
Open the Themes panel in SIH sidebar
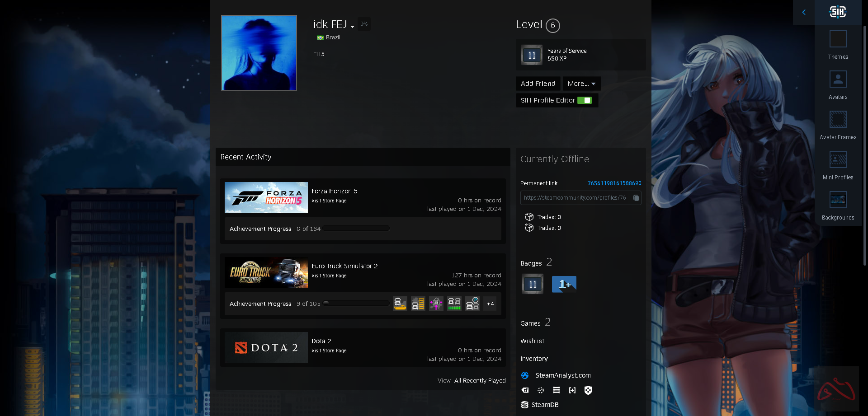click(x=838, y=44)
